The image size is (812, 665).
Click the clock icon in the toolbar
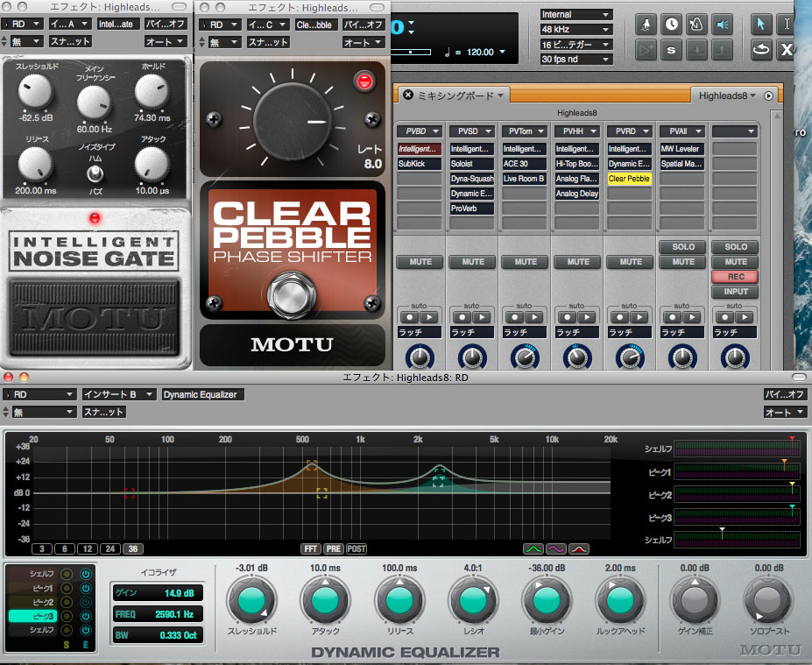pos(671,24)
